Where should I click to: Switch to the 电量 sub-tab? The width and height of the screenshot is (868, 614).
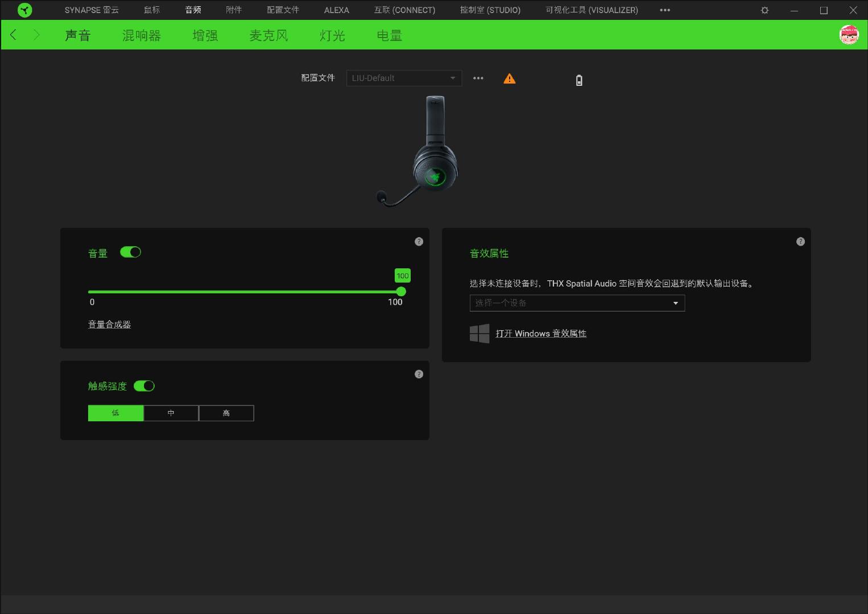[x=390, y=35]
